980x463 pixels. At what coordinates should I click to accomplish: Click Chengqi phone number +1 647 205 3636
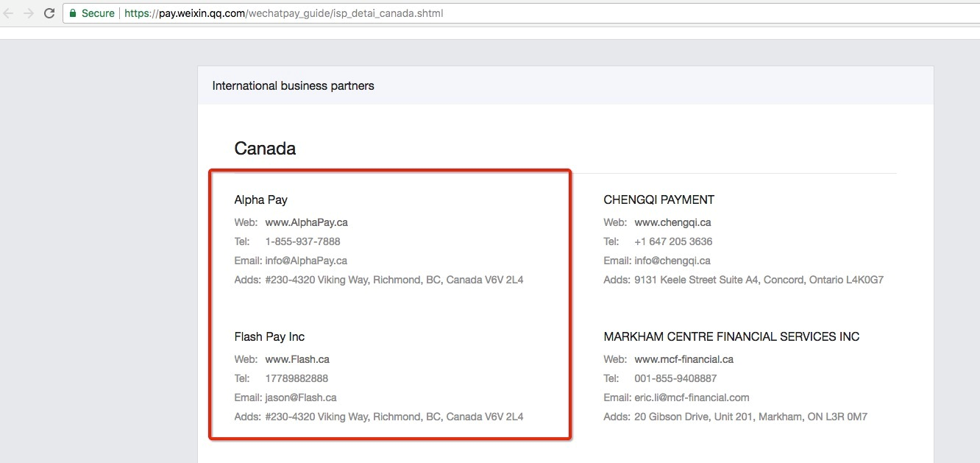coord(673,241)
